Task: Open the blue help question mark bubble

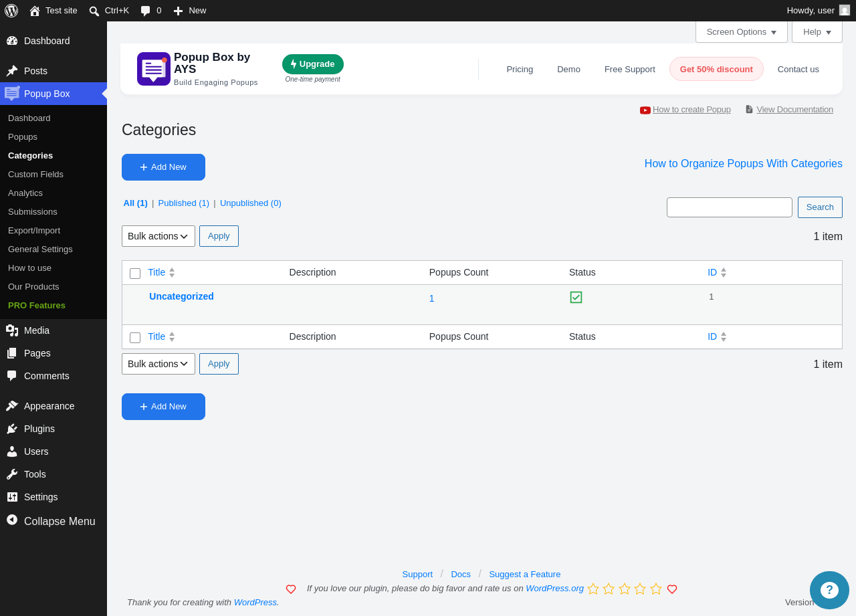Action: pyautogui.click(x=829, y=590)
